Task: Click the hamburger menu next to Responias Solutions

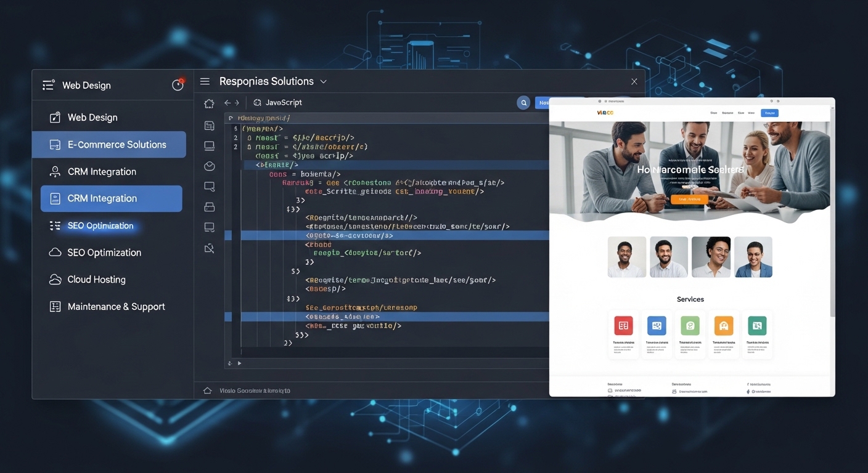Action: pos(205,81)
